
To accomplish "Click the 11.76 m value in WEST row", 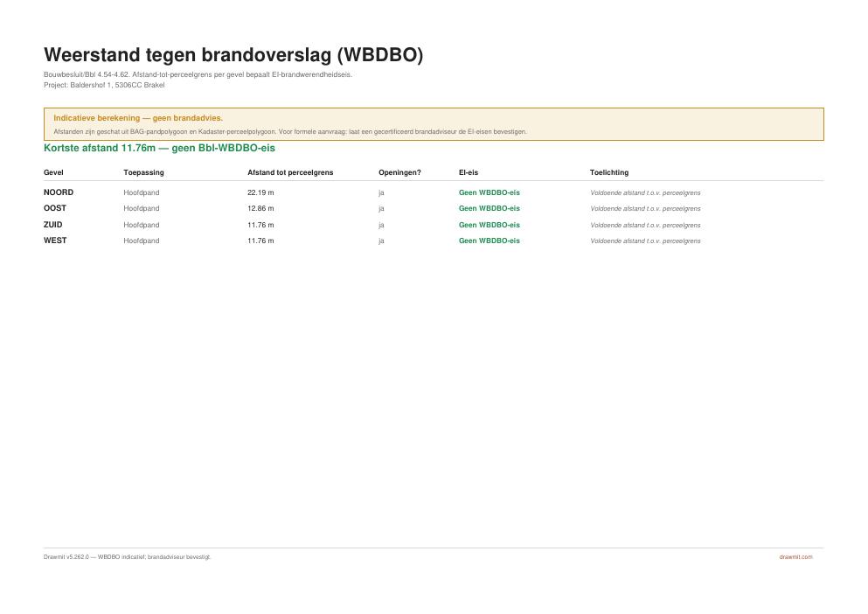I will (260, 241).
